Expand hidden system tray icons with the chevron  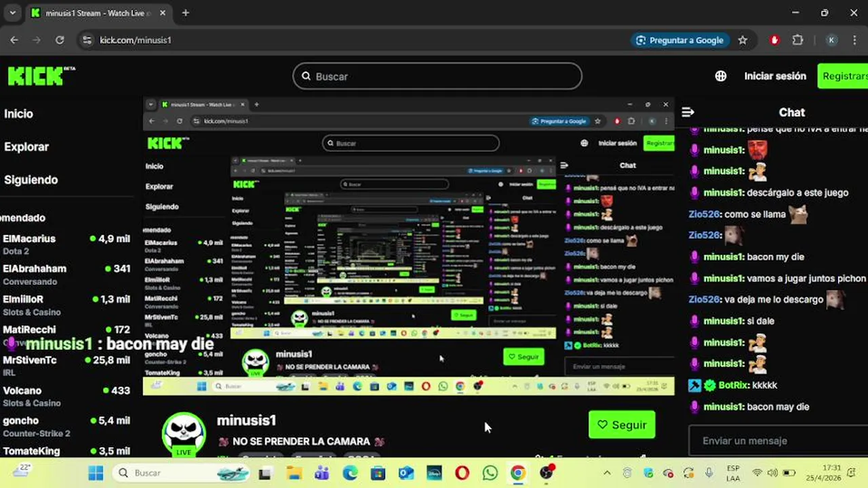(607, 472)
